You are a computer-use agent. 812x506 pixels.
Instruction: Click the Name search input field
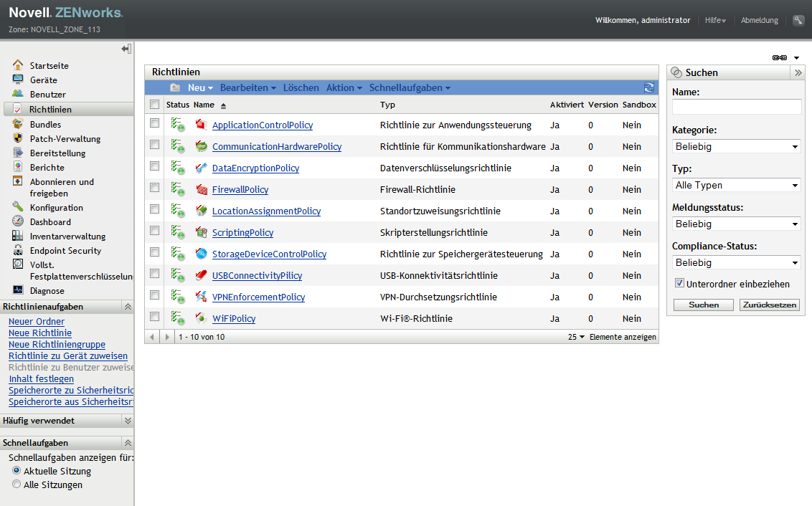click(x=737, y=107)
